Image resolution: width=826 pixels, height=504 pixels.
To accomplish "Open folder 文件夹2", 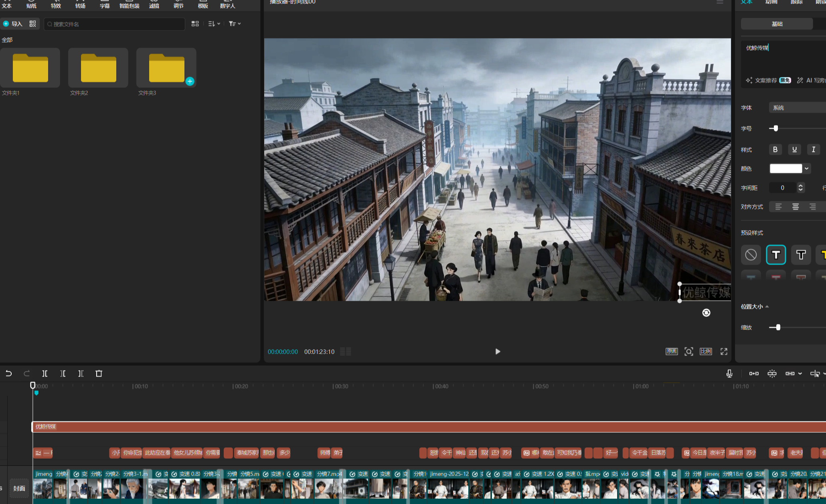I will [98, 68].
